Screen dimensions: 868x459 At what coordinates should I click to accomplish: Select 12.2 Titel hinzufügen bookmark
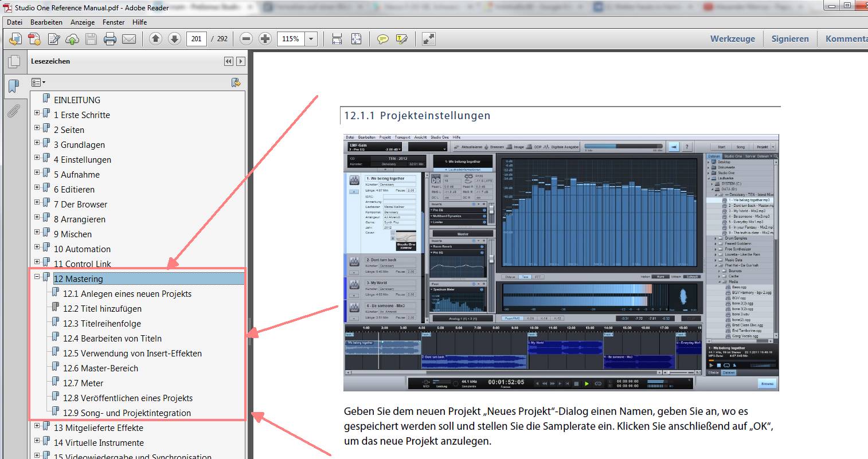(x=102, y=308)
